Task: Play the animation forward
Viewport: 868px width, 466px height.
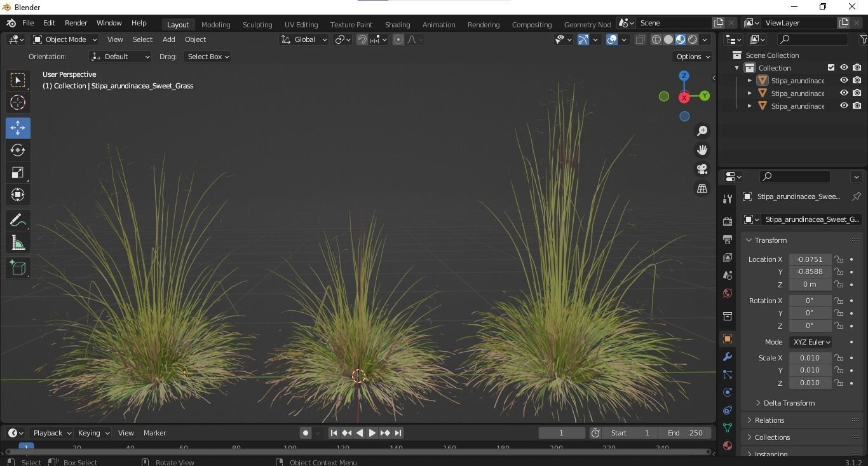Action: tap(372, 433)
